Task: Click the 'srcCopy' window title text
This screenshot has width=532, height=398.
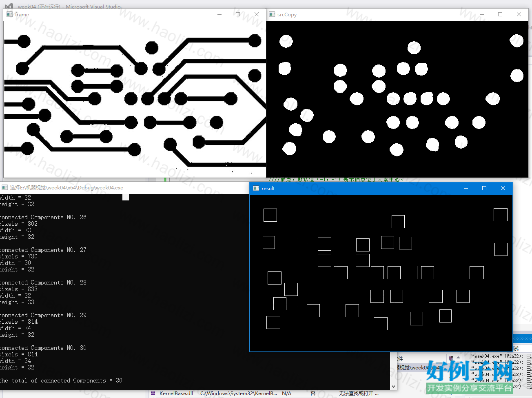Action: pos(287,14)
